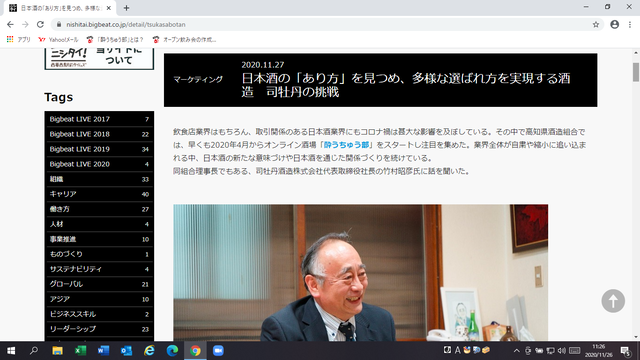Open the Chrome profile account icon
Screen dimensions: 640x360
coord(614,24)
